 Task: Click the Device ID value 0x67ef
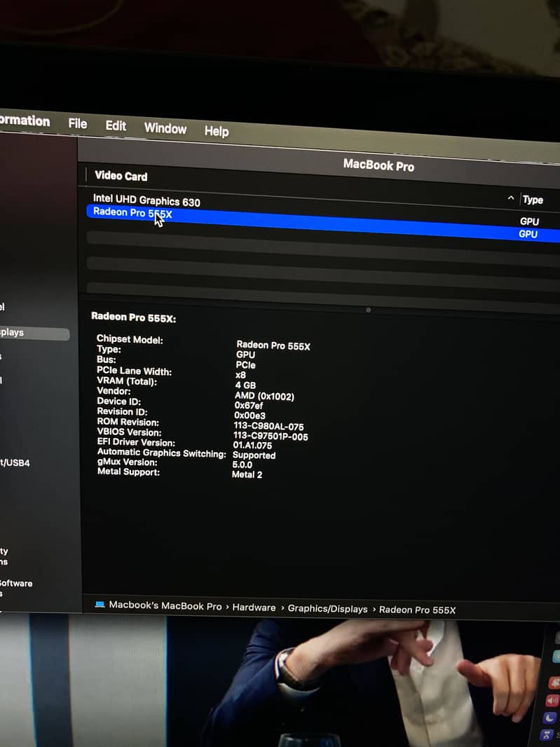pos(248,406)
